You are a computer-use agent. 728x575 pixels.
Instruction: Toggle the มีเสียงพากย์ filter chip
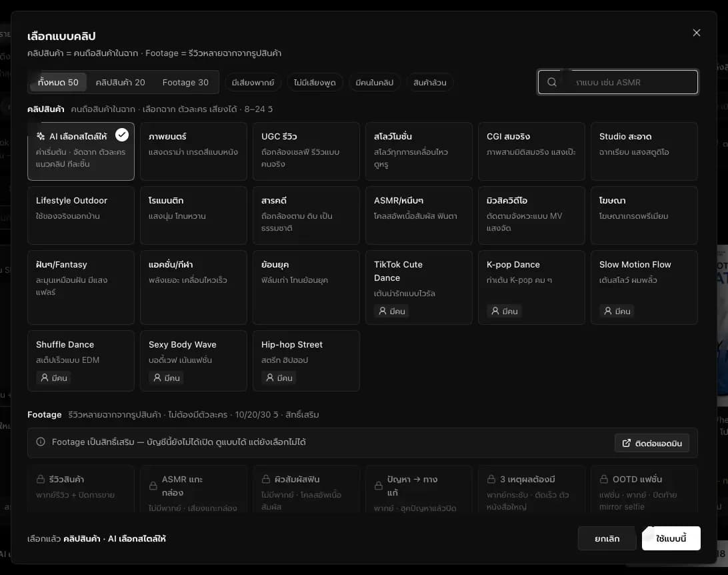[253, 82]
